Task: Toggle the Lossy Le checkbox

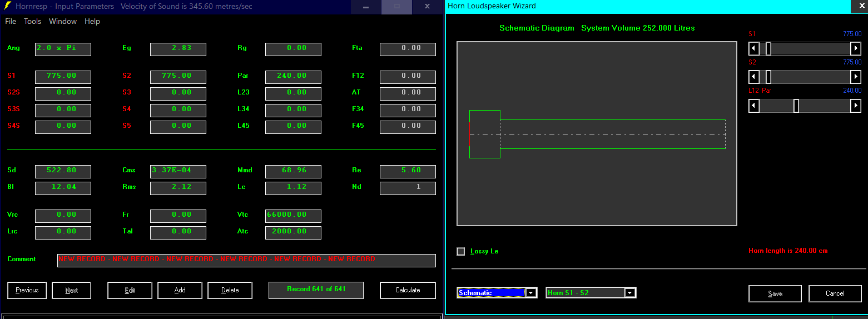Action: tap(460, 251)
